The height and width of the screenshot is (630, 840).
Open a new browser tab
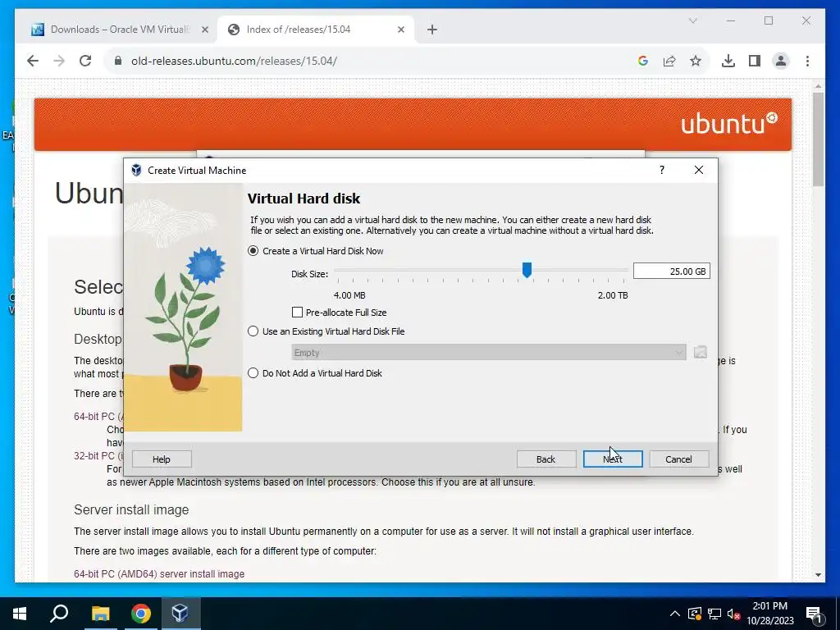point(432,30)
